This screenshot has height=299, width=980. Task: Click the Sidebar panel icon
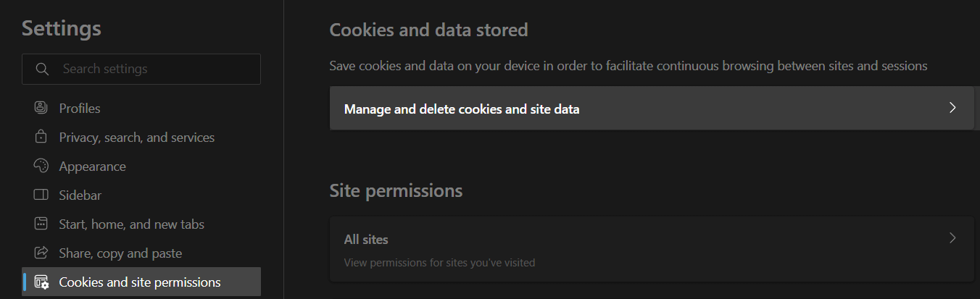[x=41, y=195]
